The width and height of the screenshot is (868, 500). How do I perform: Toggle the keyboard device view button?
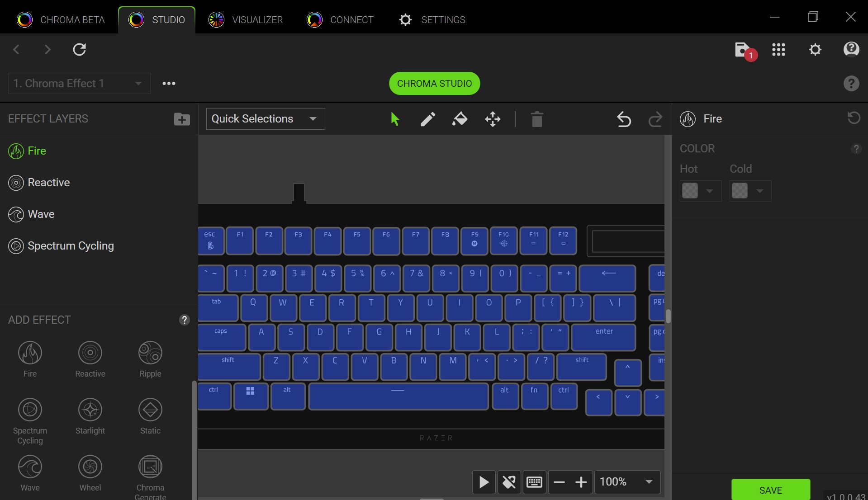pyautogui.click(x=534, y=482)
